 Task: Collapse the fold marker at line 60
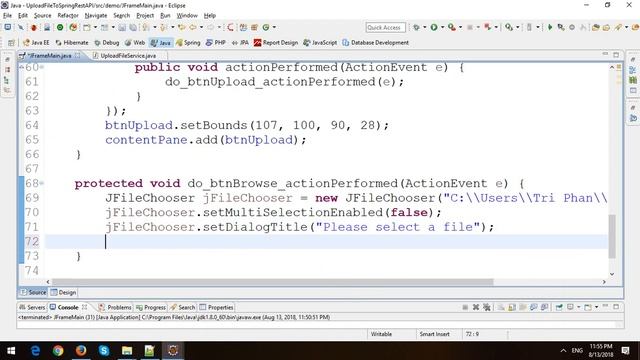(42, 67)
